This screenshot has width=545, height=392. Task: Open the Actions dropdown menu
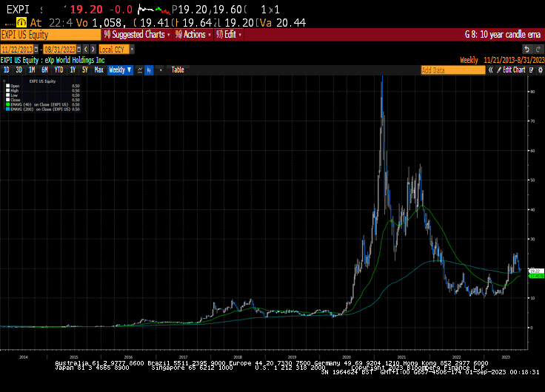coord(193,34)
